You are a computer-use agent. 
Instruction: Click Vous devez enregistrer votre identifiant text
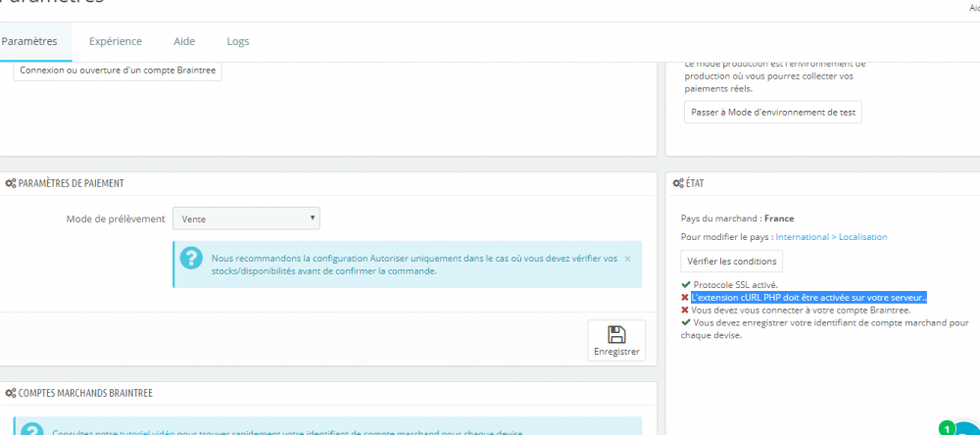825,329
